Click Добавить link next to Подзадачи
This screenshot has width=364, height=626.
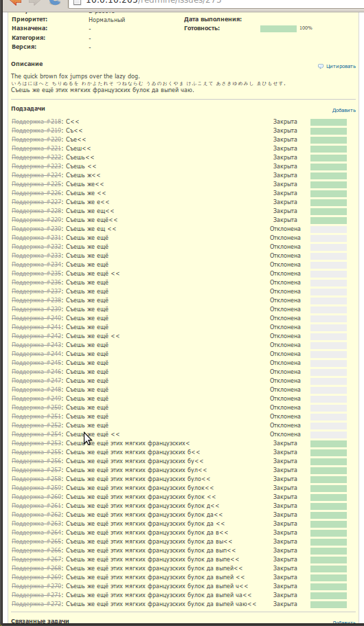tap(344, 111)
